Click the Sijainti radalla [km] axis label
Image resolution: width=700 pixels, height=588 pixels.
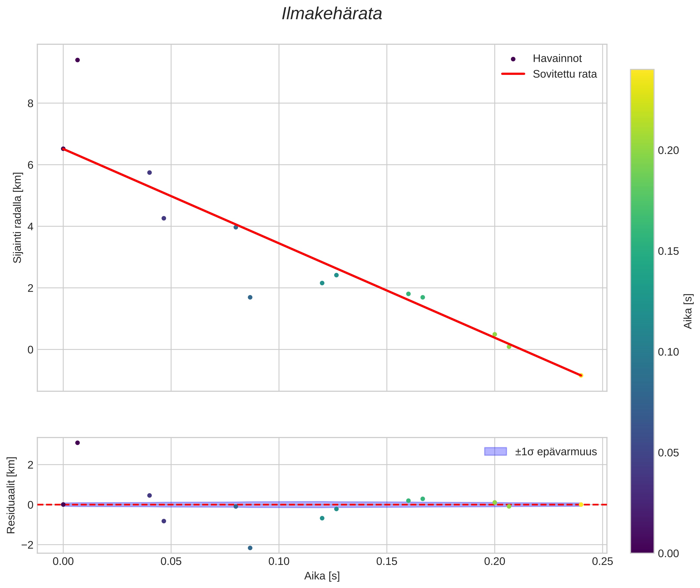tap(17, 217)
